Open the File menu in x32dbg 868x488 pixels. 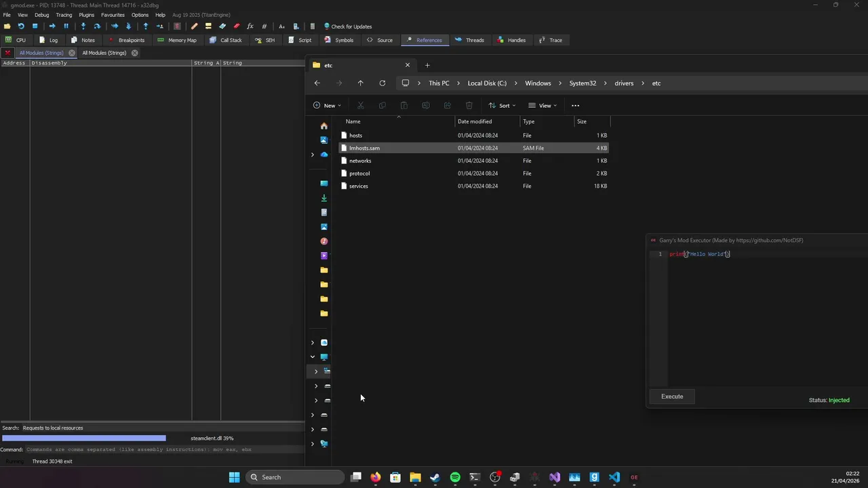(x=7, y=15)
